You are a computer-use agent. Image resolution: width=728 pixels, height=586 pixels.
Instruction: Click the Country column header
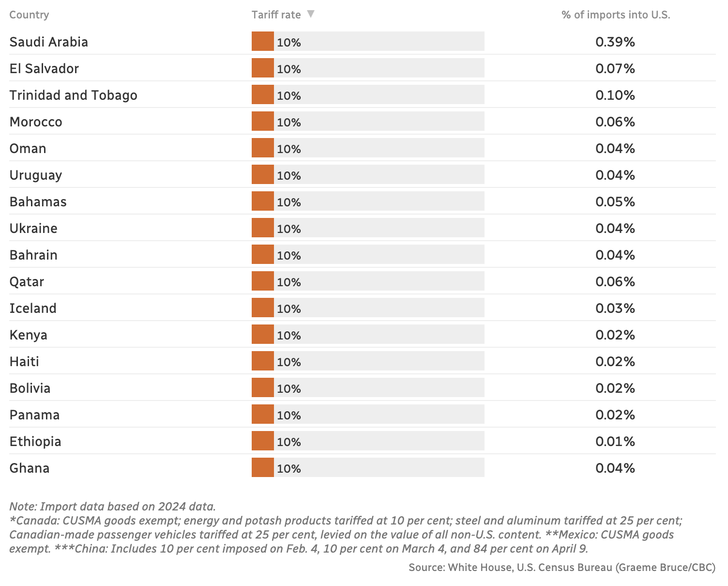coord(29,15)
